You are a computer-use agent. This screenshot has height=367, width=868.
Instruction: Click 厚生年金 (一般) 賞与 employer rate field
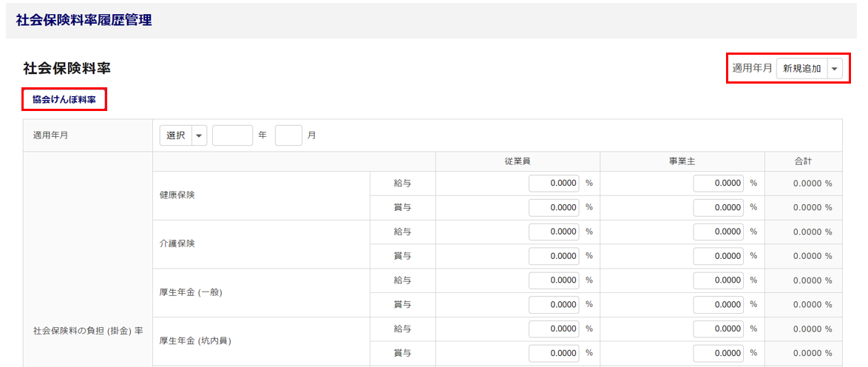coord(718,304)
